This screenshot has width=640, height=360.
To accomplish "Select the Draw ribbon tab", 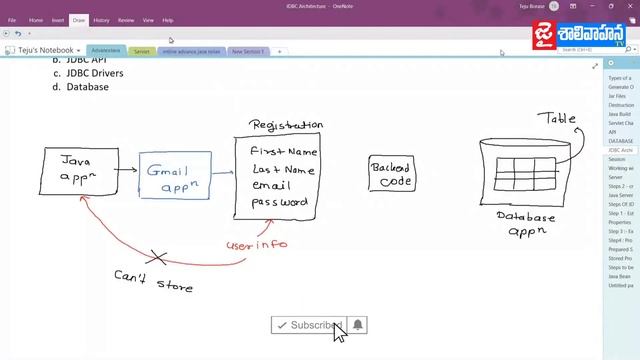I will tap(79, 20).
